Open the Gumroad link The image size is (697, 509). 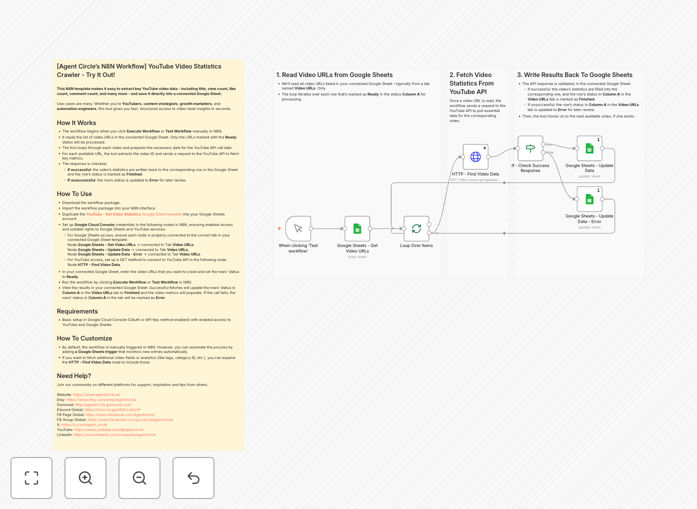click(103, 405)
